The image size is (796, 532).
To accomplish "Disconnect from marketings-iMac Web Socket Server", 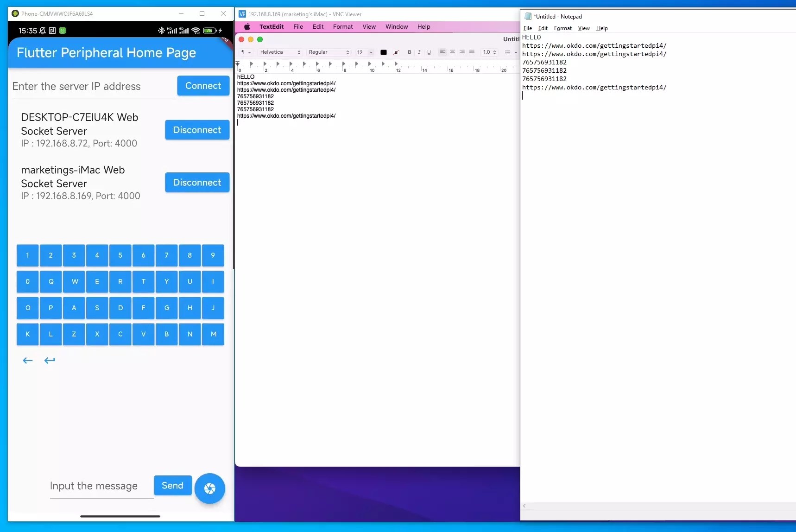I will point(196,182).
